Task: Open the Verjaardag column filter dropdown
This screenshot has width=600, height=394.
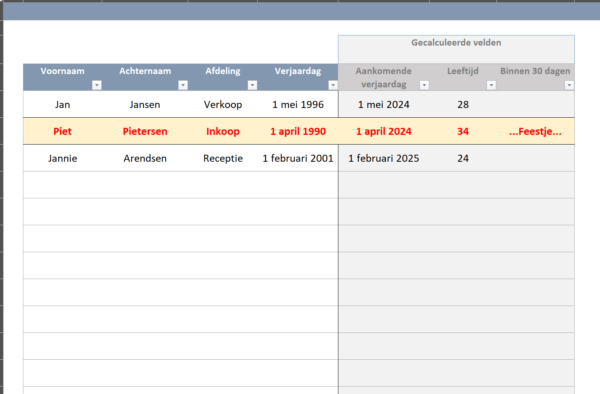Action: coord(333,85)
